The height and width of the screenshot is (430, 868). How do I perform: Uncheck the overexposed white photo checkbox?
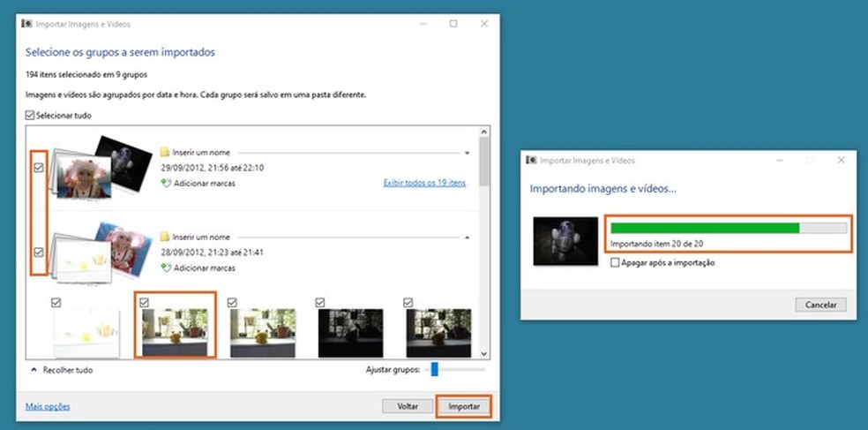56,302
